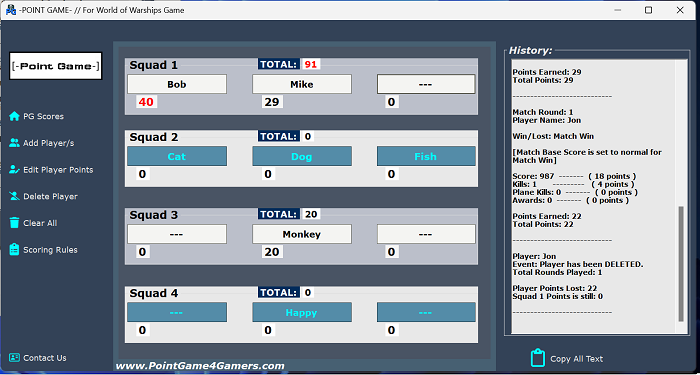Select player Happy in Squad 4
This screenshot has width=700, height=375.
[302, 312]
